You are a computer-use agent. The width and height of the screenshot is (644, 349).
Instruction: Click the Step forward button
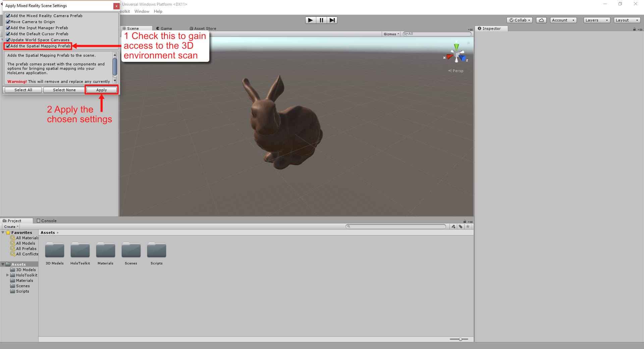[332, 20]
